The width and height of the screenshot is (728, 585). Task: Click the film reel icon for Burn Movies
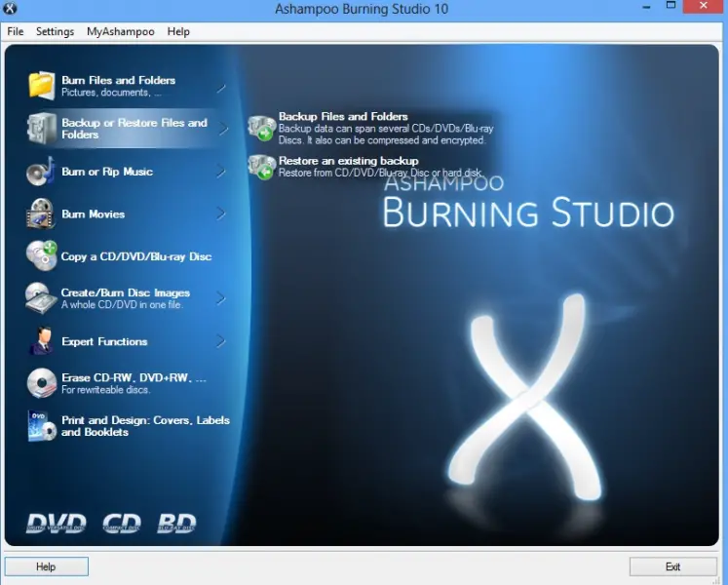(x=41, y=214)
